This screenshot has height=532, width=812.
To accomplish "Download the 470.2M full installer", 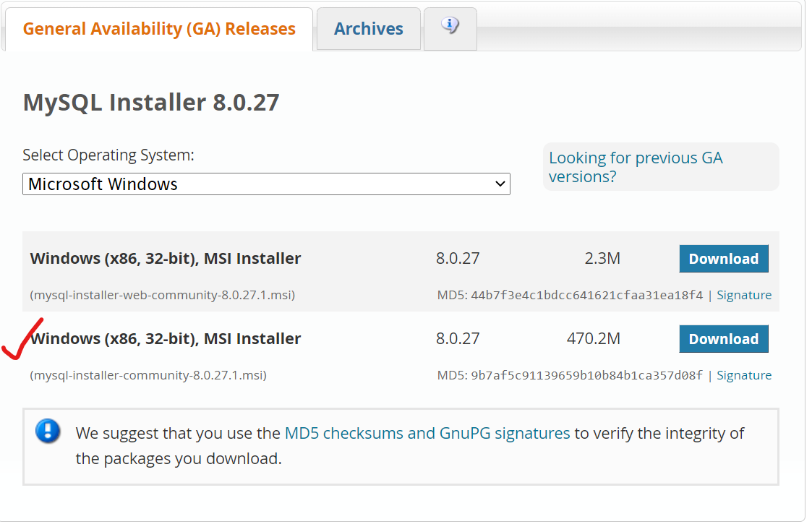I will [x=723, y=338].
